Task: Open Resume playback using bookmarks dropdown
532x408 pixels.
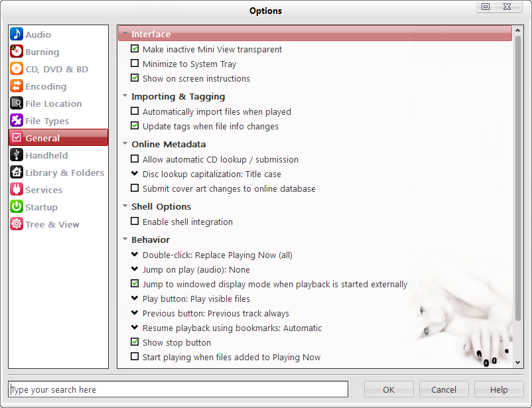Action: pyautogui.click(x=135, y=327)
